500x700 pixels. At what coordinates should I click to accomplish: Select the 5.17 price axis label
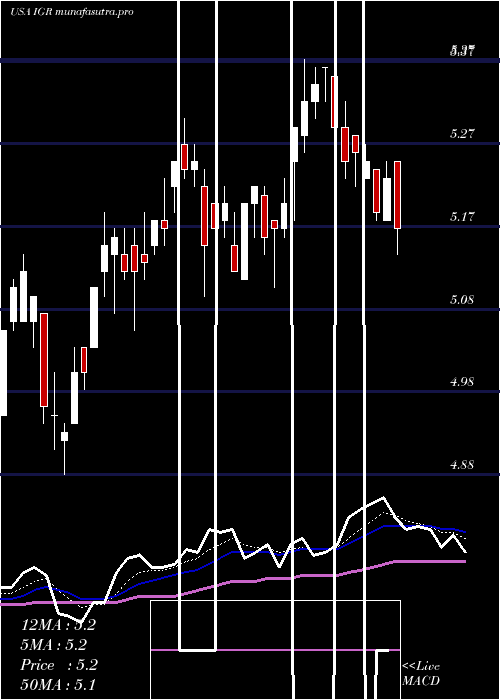(x=462, y=217)
